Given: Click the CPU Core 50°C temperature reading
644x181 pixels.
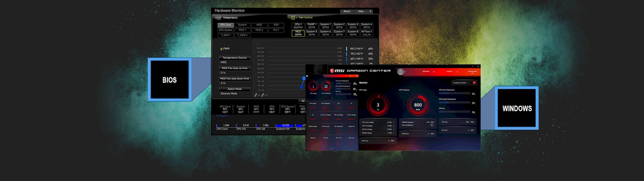Looking at the screenshot, I should click(x=225, y=109).
